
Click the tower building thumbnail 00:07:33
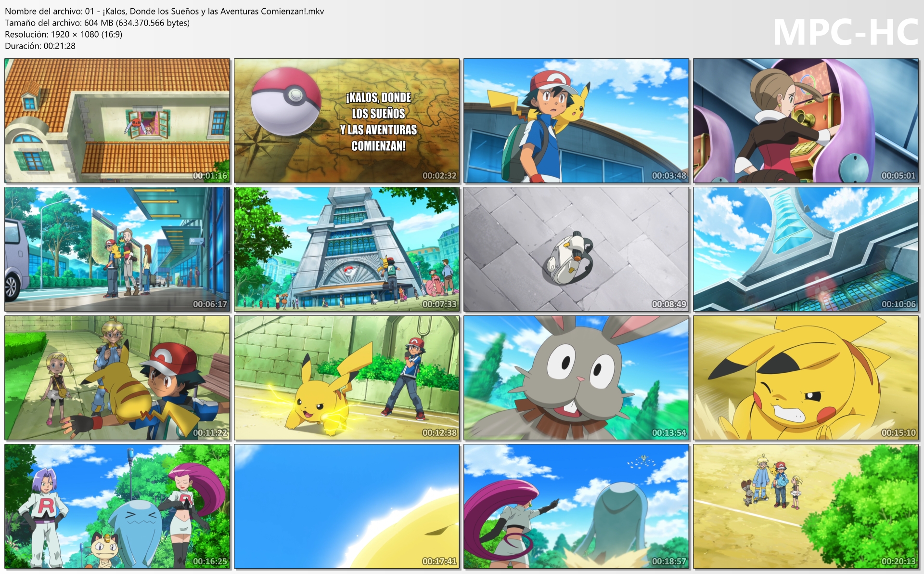coord(347,249)
